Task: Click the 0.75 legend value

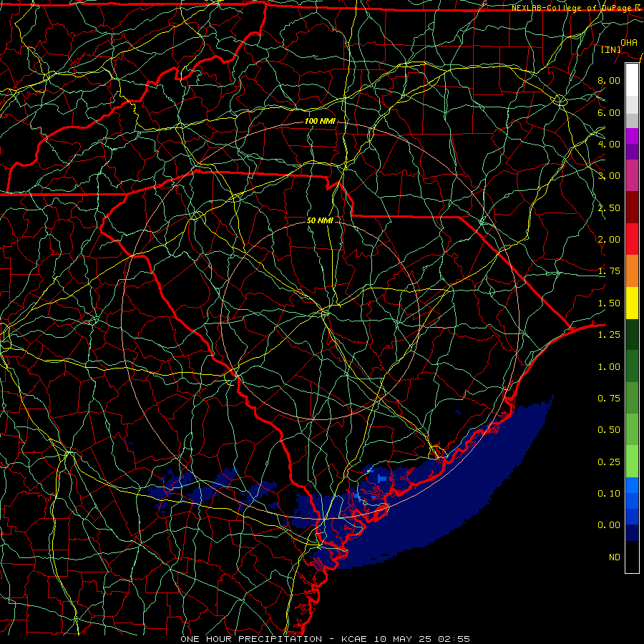Action: [609, 399]
